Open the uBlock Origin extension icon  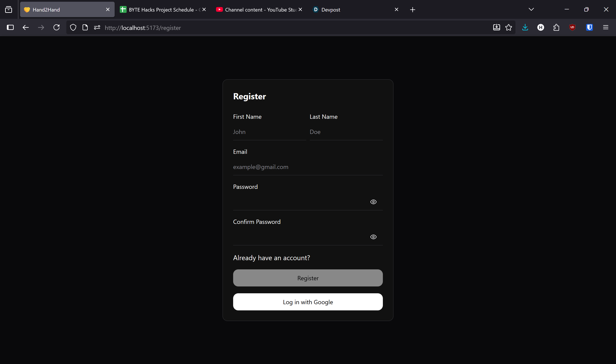572,28
